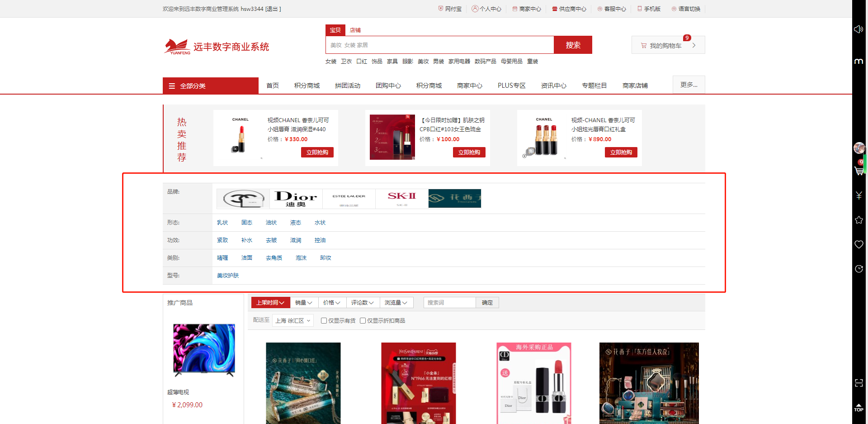
Task: Select the Estee Lauder brand filter
Action: click(x=349, y=199)
